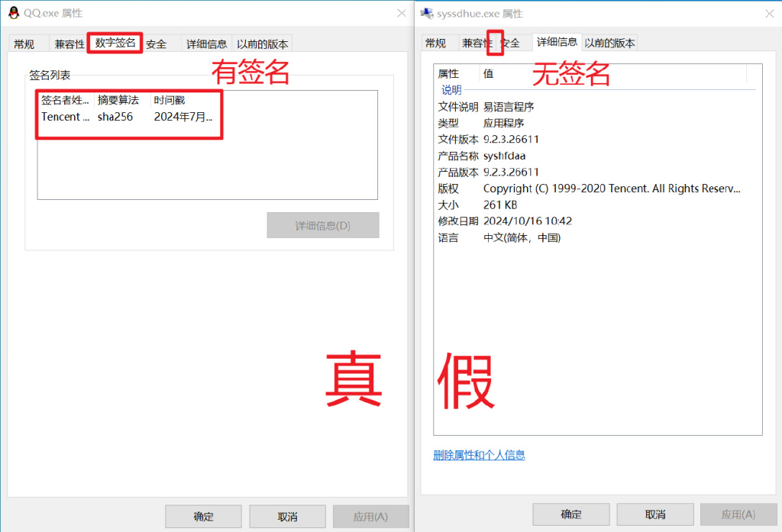Select the 修改日期 2024/10/16 10:42 row
The height and width of the screenshot is (532, 782).
[x=597, y=221]
